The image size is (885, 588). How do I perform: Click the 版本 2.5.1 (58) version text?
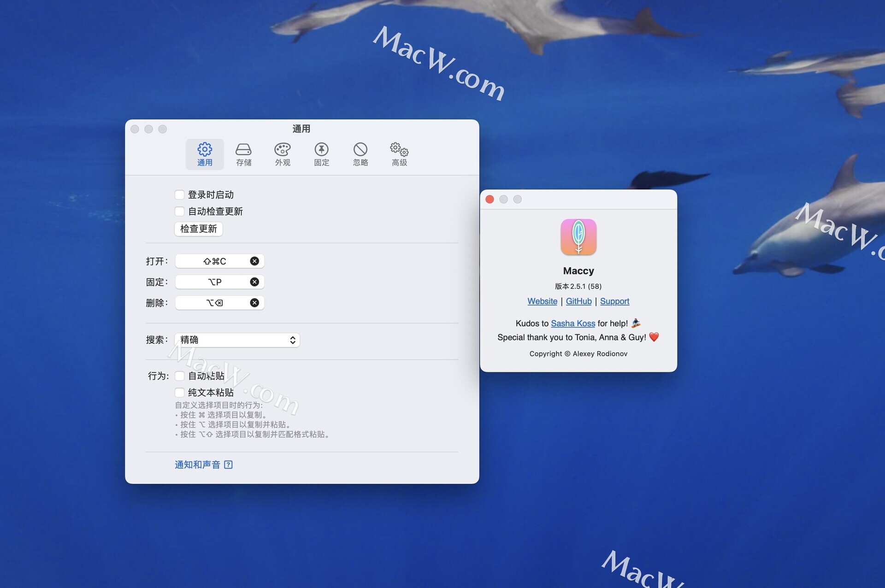click(x=578, y=286)
